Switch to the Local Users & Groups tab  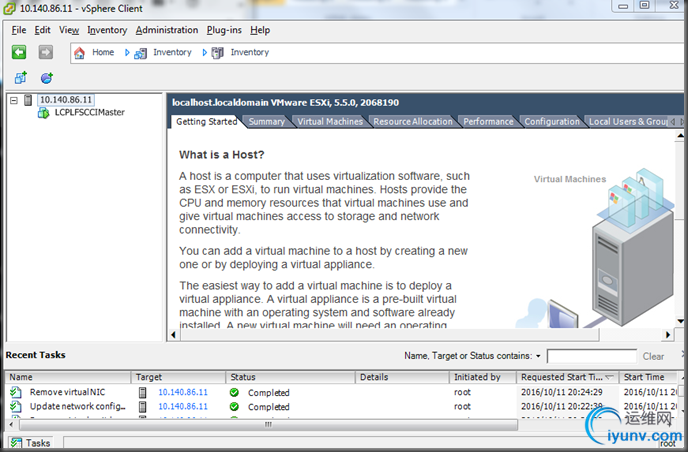[628, 122]
